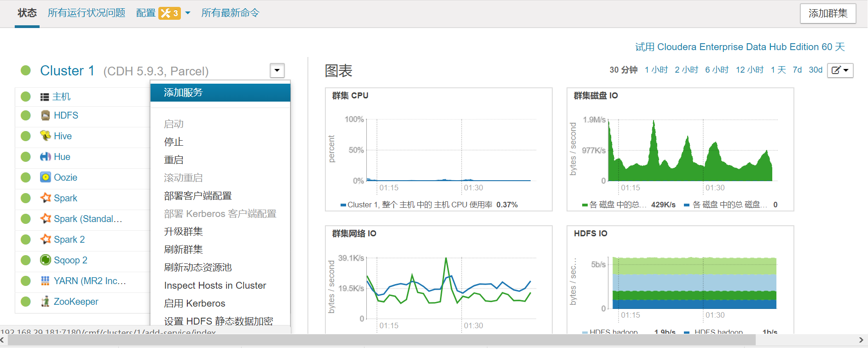Image resolution: width=868 pixels, height=348 pixels.
Task: Click the HDFS service icon
Action: click(45, 115)
